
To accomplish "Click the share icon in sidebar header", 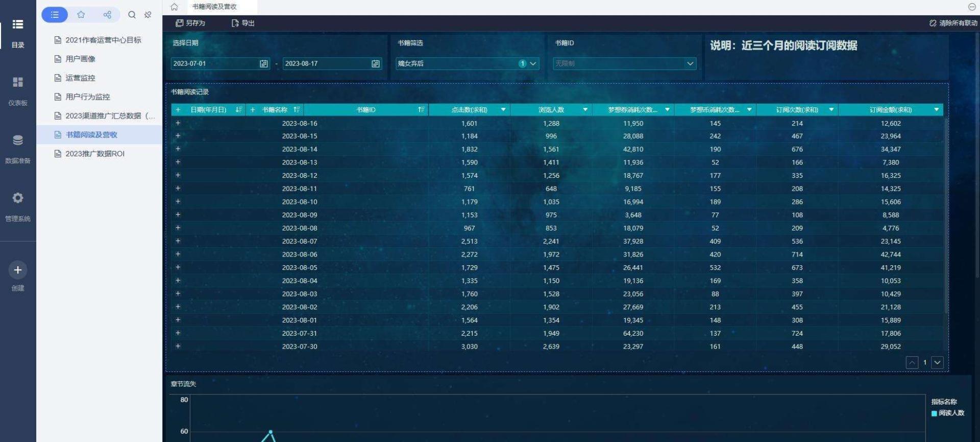I will (x=107, y=15).
